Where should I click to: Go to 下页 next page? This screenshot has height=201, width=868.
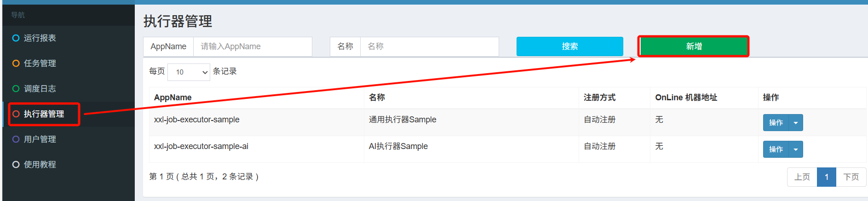click(851, 177)
